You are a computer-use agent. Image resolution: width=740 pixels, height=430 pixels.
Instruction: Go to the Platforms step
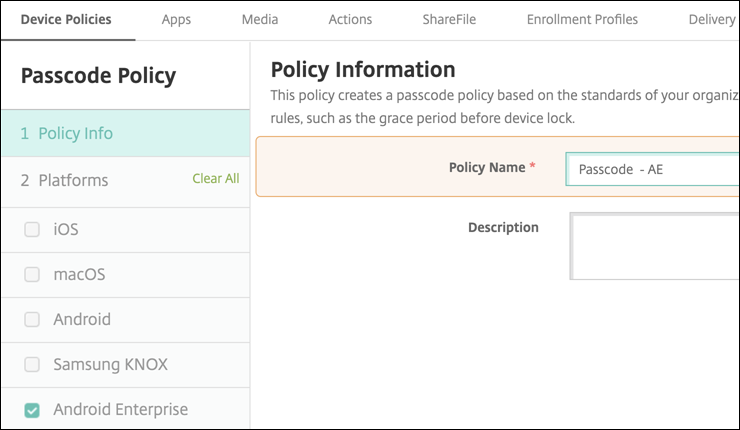pos(73,180)
